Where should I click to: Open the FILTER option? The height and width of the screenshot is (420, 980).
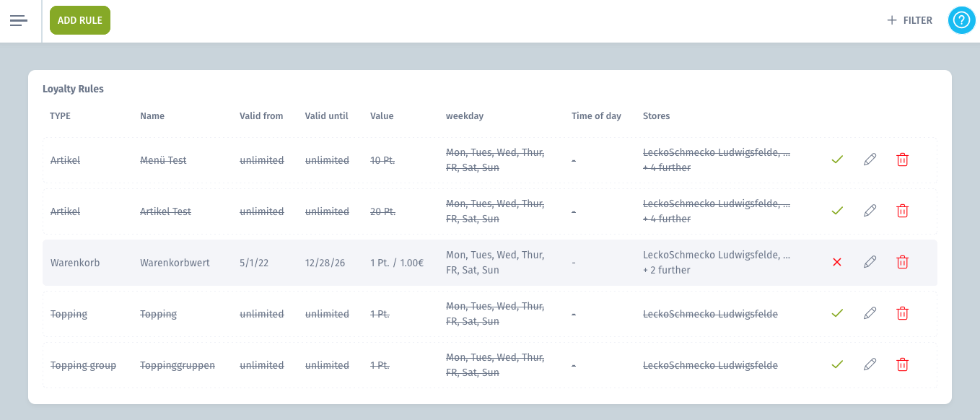(x=910, y=20)
